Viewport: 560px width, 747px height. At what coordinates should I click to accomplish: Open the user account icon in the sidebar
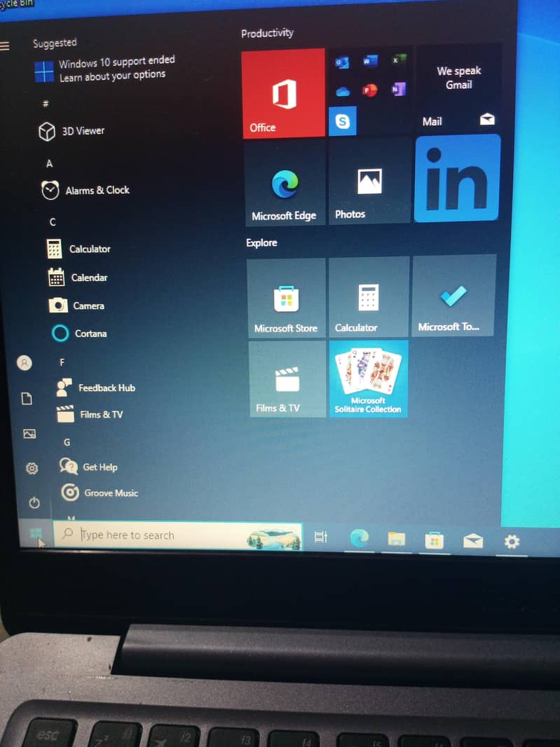(x=25, y=363)
